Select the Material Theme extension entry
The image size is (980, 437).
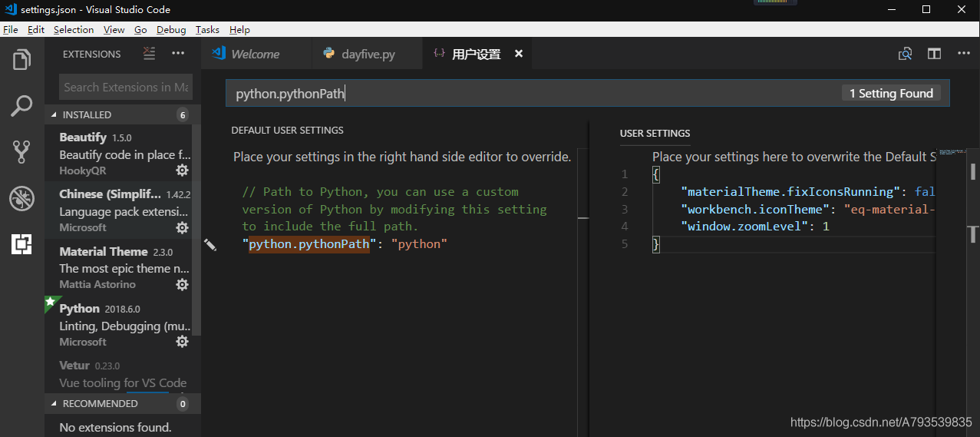pyautogui.click(x=123, y=267)
